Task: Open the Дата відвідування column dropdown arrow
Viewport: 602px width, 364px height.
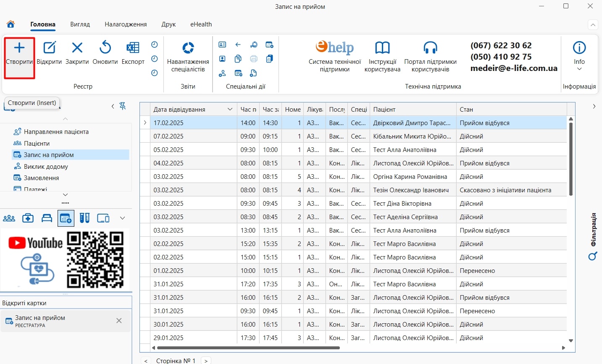Action: tap(230, 109)
